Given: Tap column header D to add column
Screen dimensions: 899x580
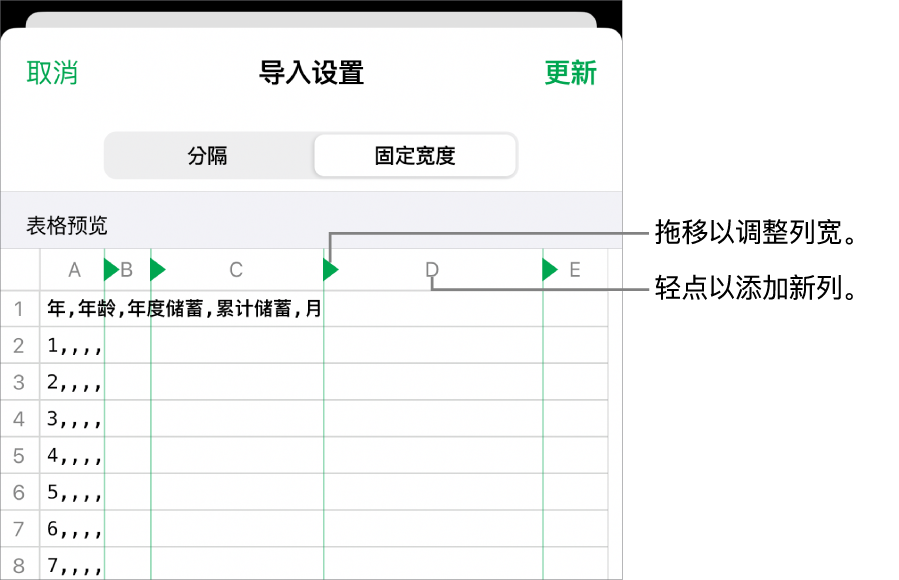Looking at the screenshot, I should click(x=432, y=270).
